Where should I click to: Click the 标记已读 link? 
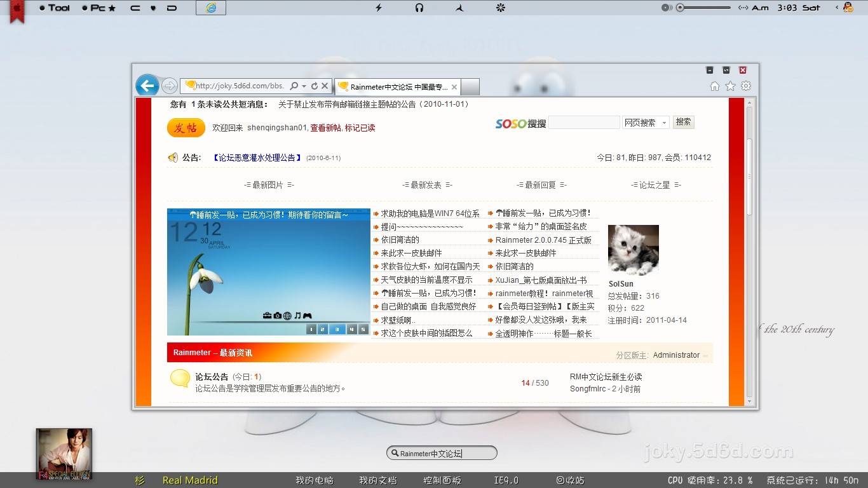360,128
